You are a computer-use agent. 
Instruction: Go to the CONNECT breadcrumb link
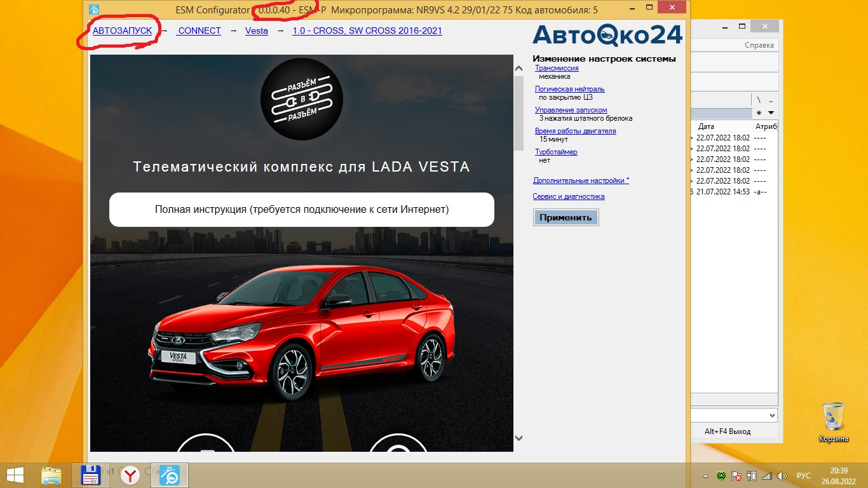point(199,30)
